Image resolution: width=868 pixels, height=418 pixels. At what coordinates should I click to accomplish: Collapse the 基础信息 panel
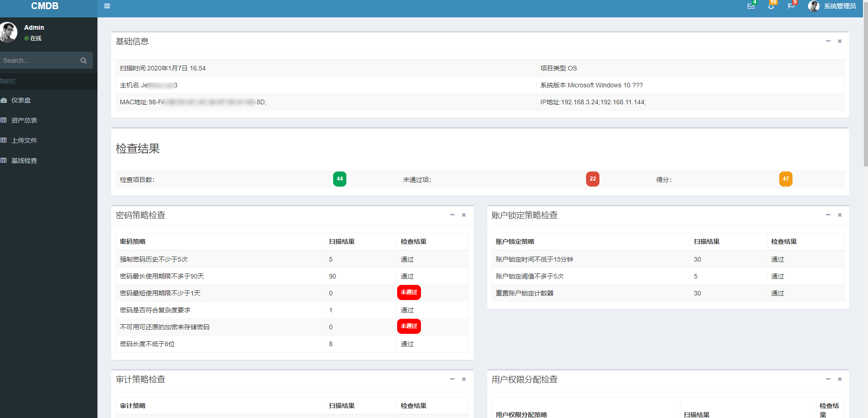[x=828, y=41]
